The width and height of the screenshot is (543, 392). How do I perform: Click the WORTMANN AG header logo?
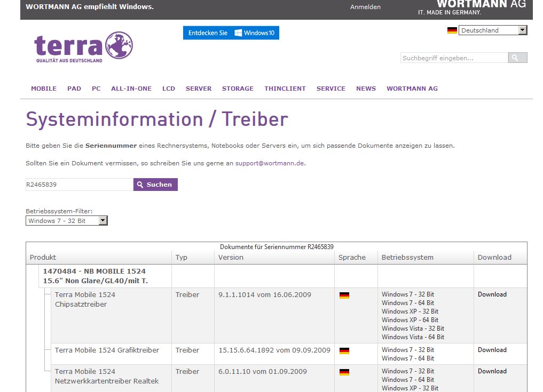click(x=472, y=7)
